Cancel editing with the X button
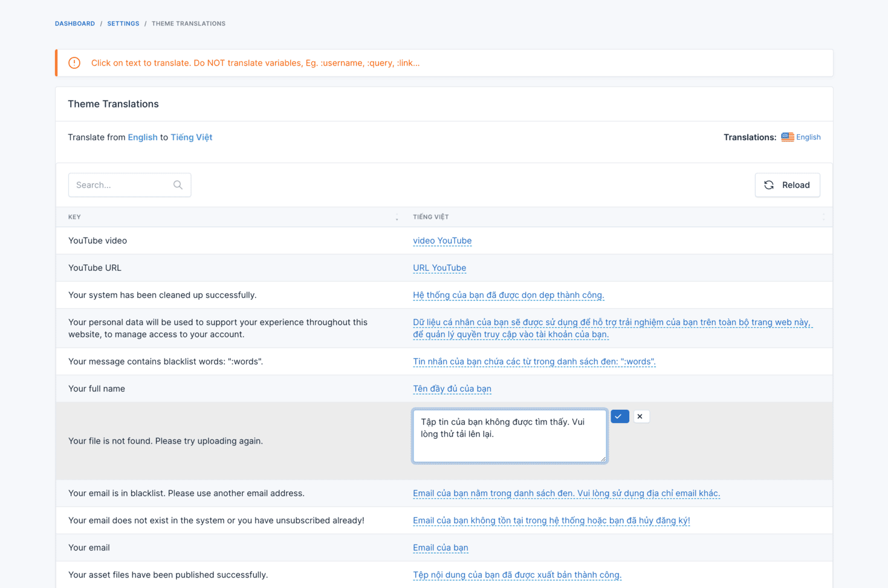Image resolution: width=888 pixels, height=588 pixels. click(640, 416)
